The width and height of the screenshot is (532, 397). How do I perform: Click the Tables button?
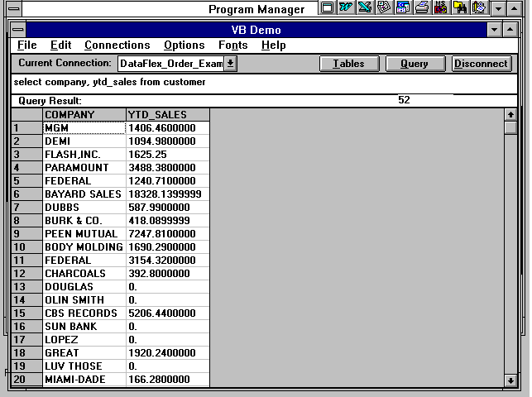[x=348, y=64]
